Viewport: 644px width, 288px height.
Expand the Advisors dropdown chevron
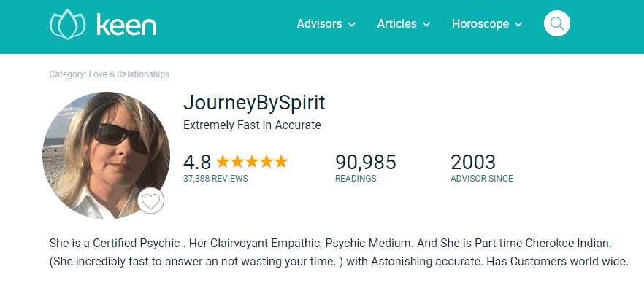tap(352, 25)
